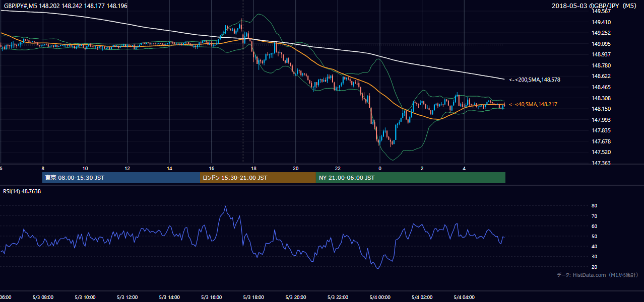
Task: Click the 5/3 16:00 date axis label
Action: [x=212, y=297]
